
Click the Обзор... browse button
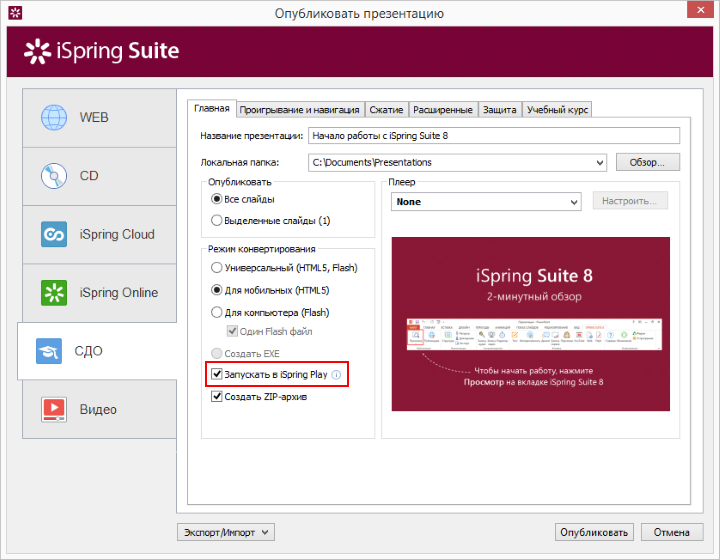(x=647, y=162)
